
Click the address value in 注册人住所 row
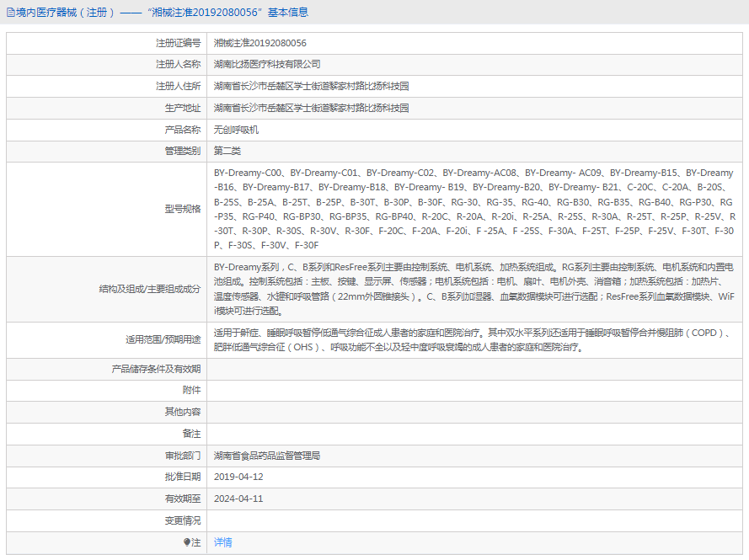[x=311, y=86]
